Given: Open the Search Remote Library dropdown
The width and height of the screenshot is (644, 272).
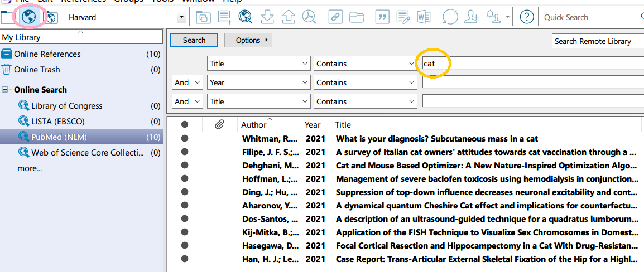Looking at the screenshot, I should (x=598, y=41).
